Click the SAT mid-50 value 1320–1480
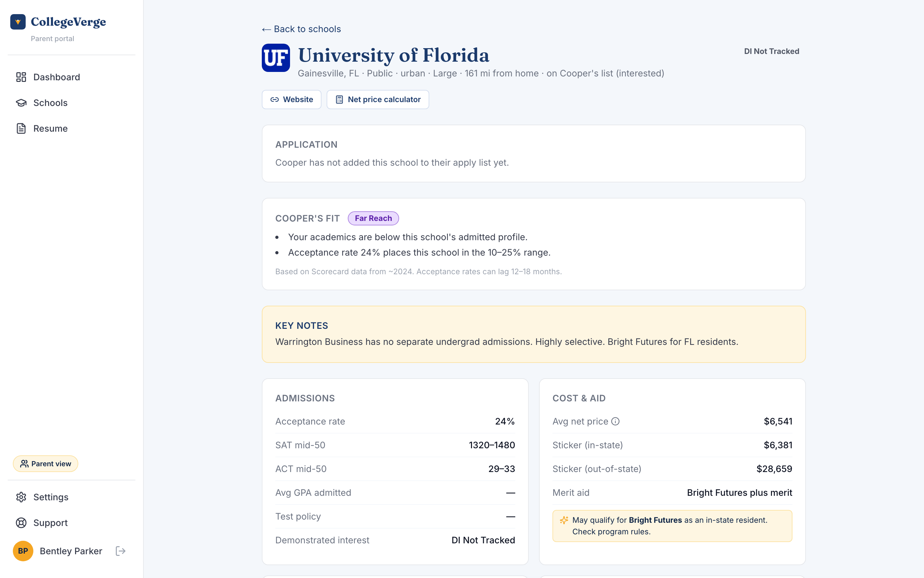This screenshot has height=578, width=924. (492, 445)
